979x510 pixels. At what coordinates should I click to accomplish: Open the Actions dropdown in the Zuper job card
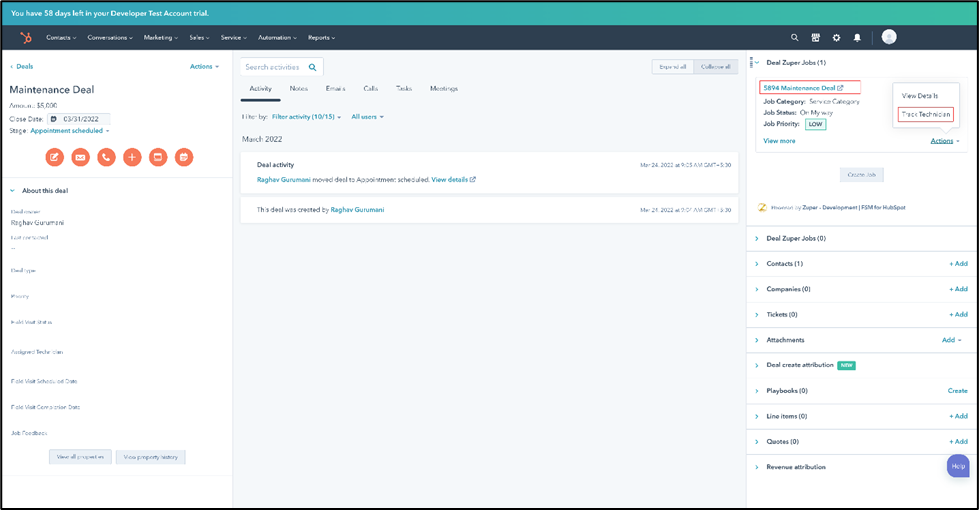(x=945, y=141)
